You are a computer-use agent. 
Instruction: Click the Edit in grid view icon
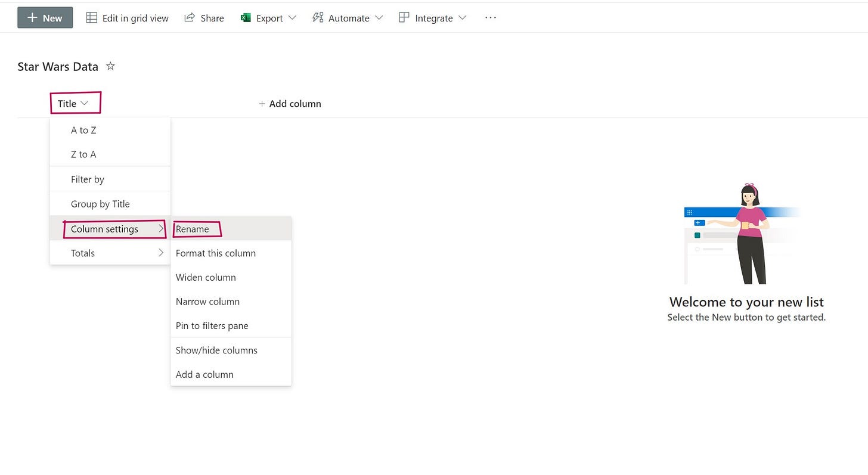tap(91, 18)
